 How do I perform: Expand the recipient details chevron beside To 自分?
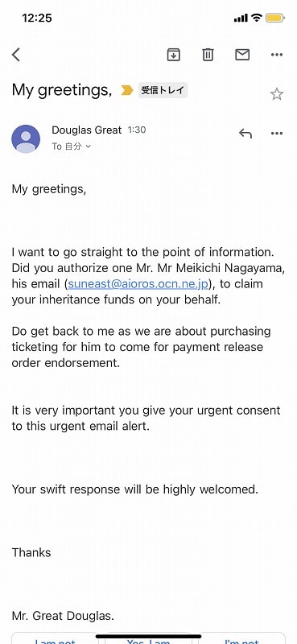tap(88, 147)
